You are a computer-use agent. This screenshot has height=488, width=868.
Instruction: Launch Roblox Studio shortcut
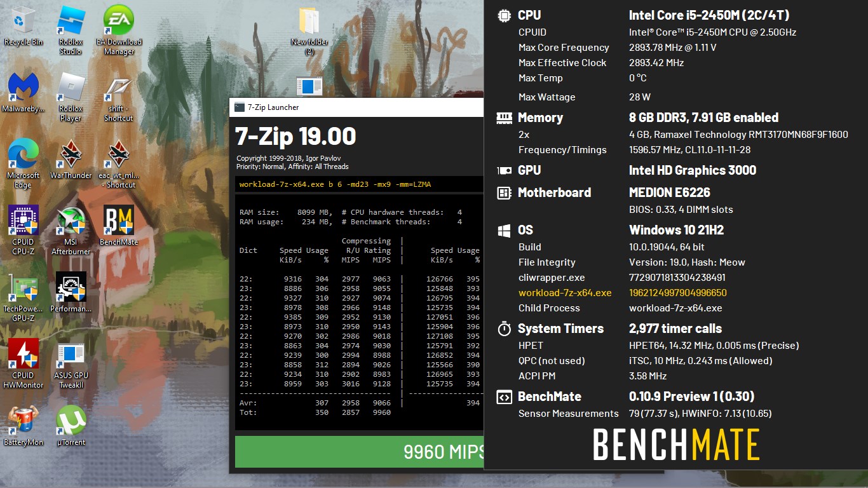[x=71, y=30]
